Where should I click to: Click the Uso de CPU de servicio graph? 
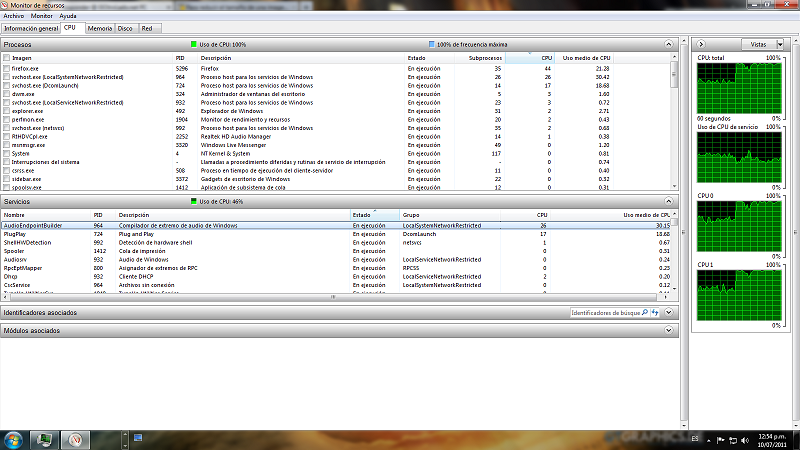click(x=739, y=157)
